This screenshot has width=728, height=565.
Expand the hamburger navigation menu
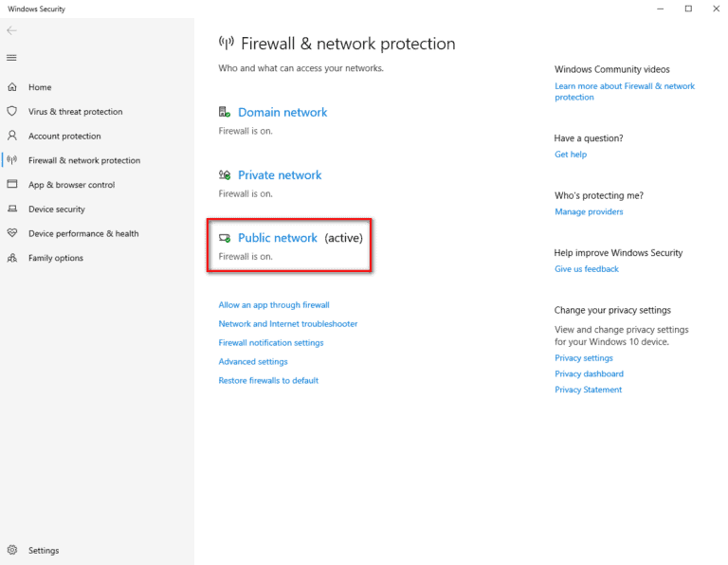pyautogui.click(x=11, y=58)
